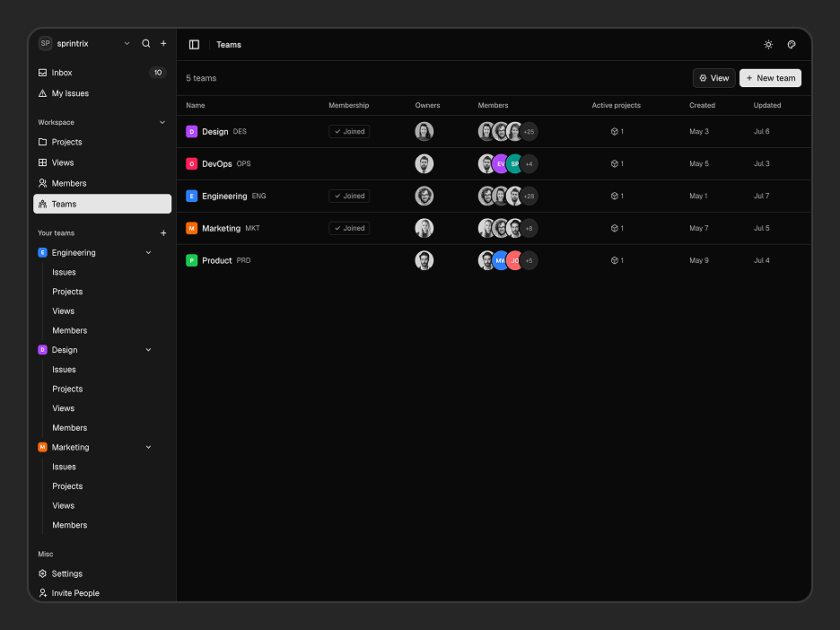Click the Marketing row orange M icon

tap(192, 228)
